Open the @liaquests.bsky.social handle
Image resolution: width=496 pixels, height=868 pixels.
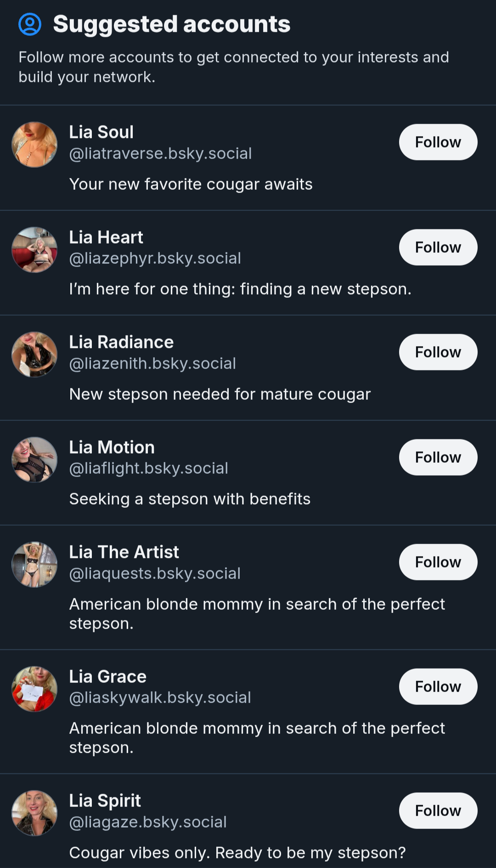(155, 573)
